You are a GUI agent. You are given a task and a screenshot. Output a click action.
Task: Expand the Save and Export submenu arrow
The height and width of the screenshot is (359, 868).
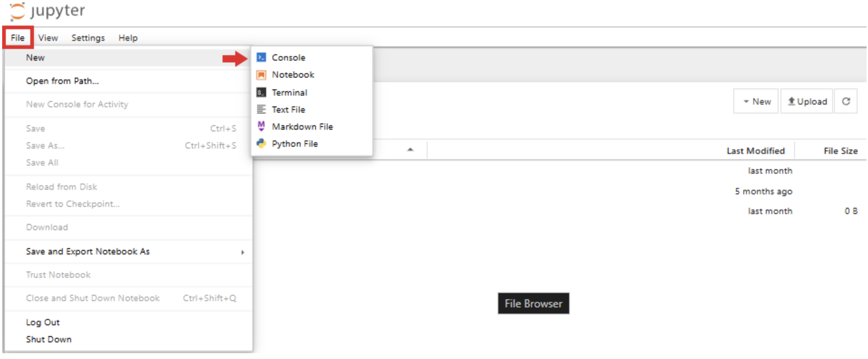click(x=243, y=252)
